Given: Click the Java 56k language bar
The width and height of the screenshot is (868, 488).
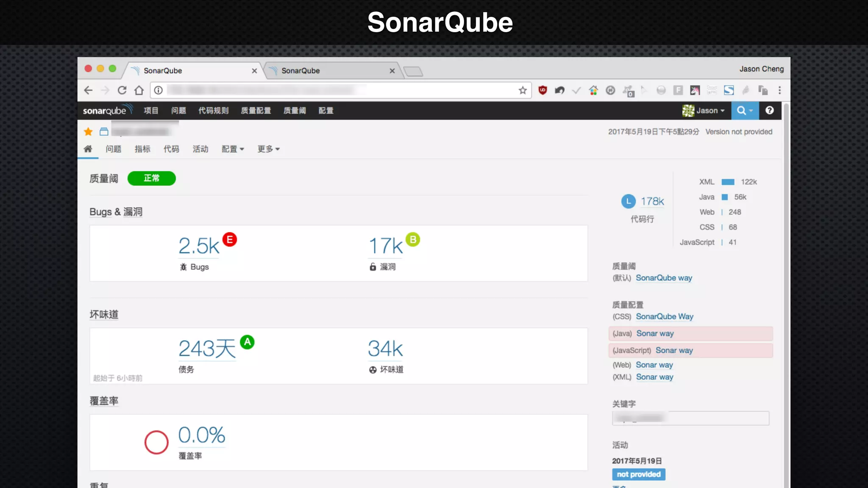Looking at the screenshot, I should coord(725,197).
